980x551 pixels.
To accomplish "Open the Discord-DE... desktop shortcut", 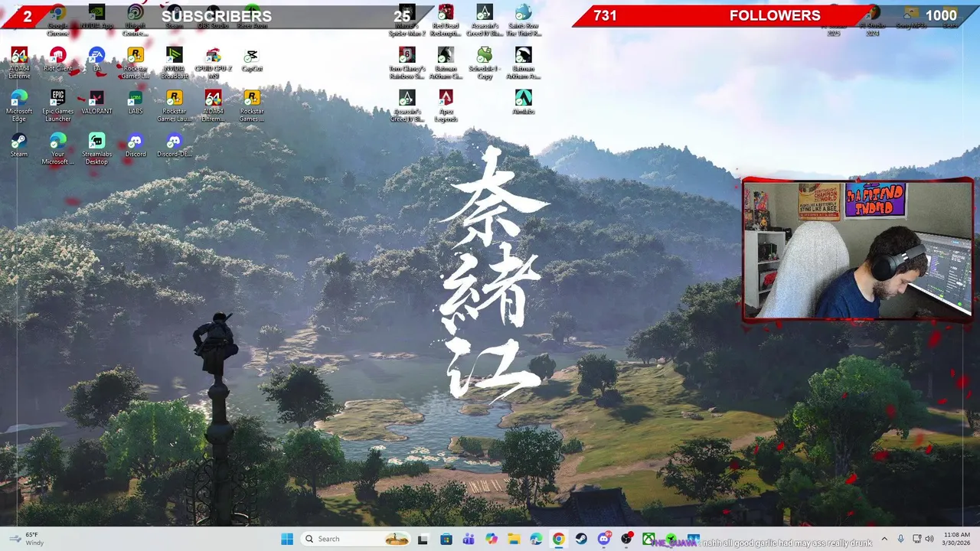I will pos(175,145).
